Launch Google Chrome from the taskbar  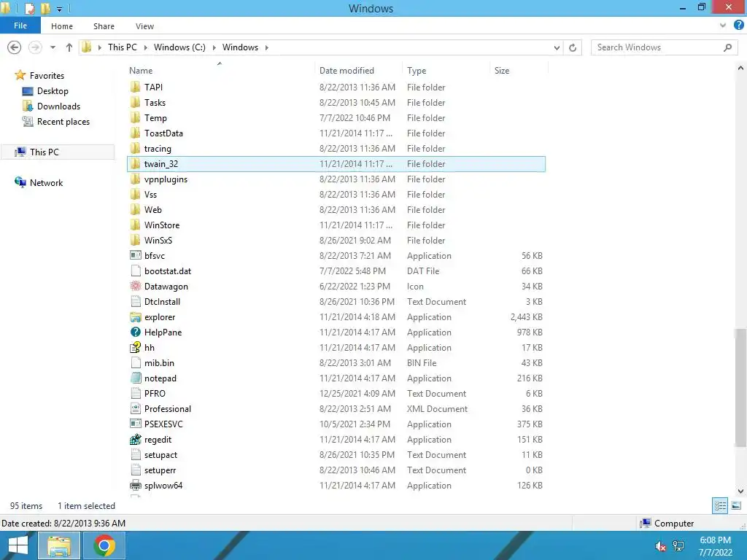[x=104, y=545]
